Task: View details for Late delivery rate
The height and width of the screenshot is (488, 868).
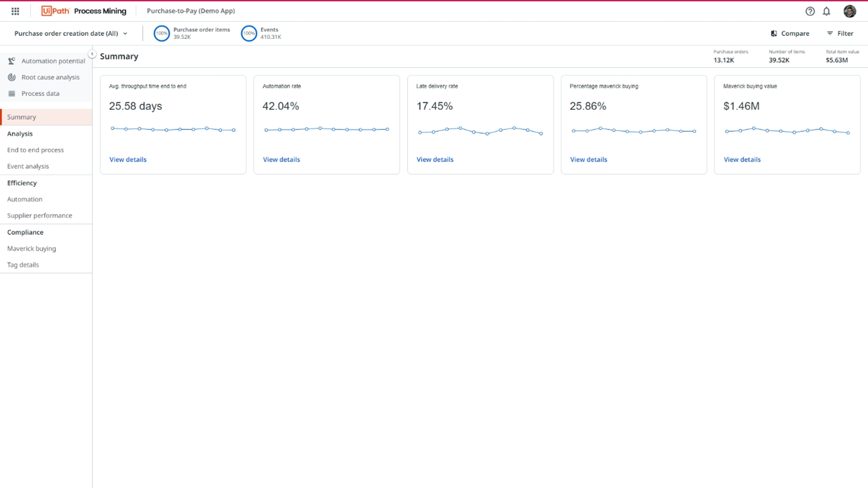Action: pos(435,160)
